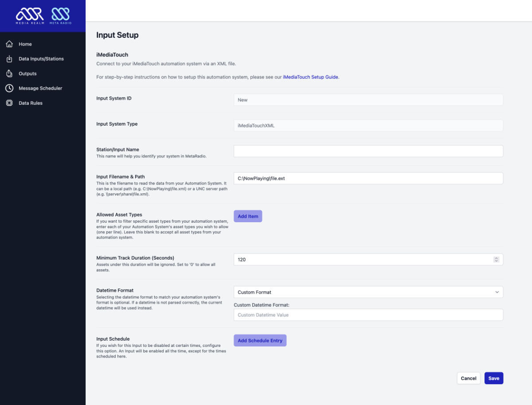
Task: Select the Home icon in the sidebar
Action: click(x=9, y=44)
